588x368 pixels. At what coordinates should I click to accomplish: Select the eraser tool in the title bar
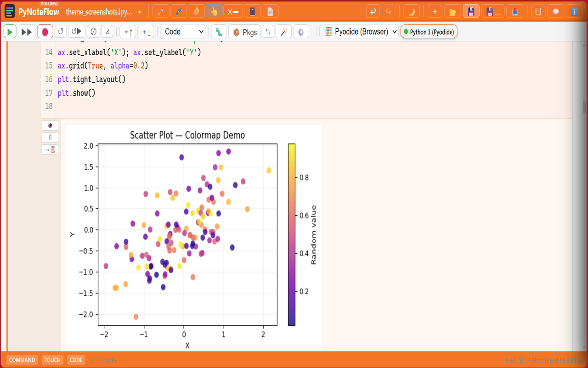(x=196, y=11)
